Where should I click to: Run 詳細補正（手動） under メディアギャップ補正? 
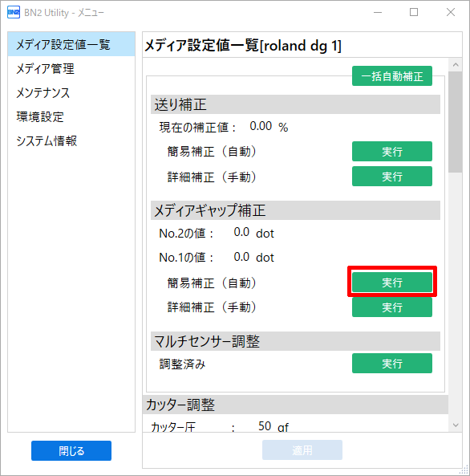point(392,307)
